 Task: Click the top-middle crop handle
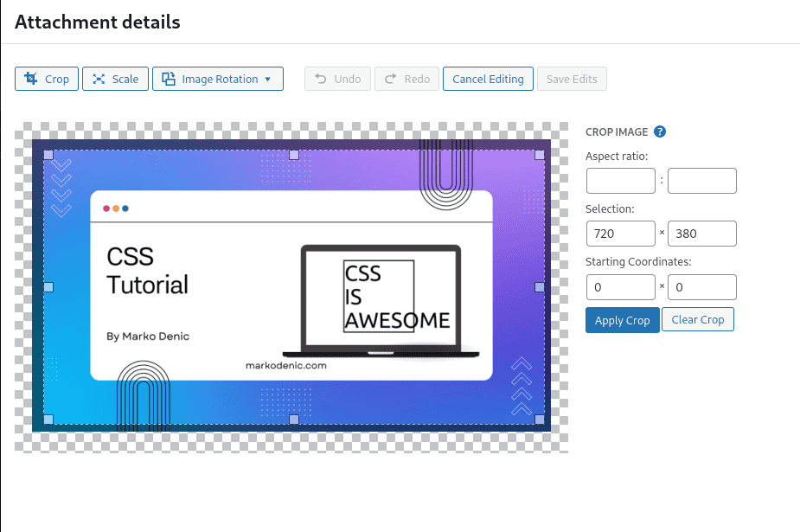click(294, 155)
